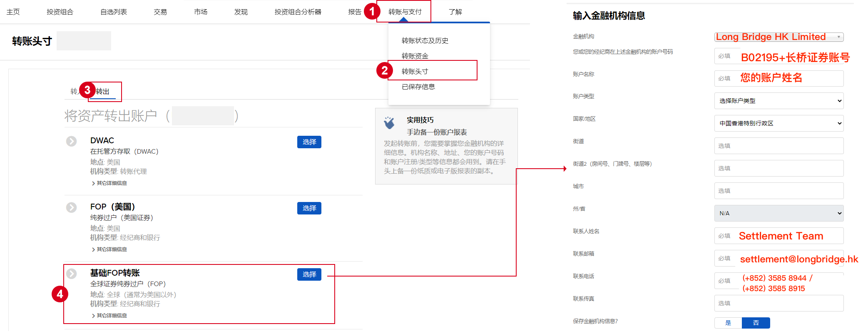Click the 街道 input field
The width and height of the screenshot is (868, 334).
(x=778, y=146)
